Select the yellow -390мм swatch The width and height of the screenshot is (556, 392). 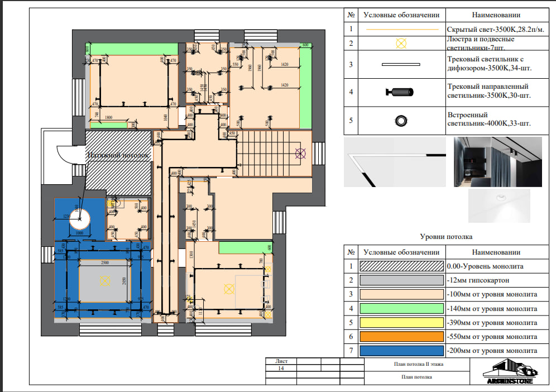point(402,322)
